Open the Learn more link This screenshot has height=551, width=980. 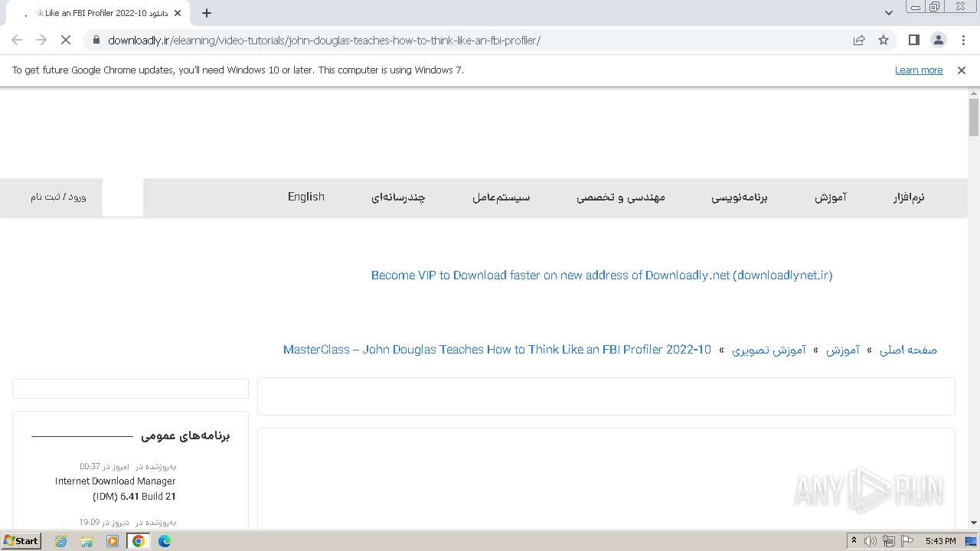pyautogui.click(x=919, y=70)
